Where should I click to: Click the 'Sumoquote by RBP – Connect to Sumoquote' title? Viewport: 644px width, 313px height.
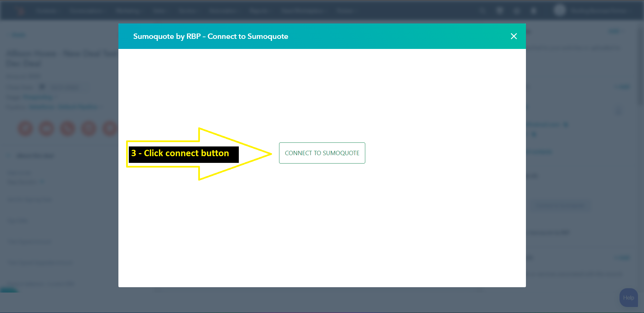point(211,36)
